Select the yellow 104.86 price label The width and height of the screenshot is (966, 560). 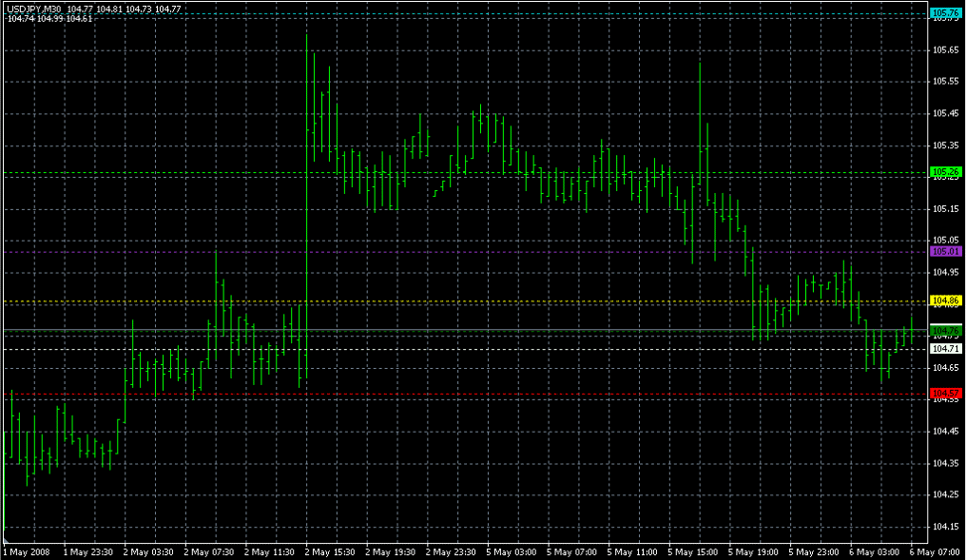[x=945, y=300]
